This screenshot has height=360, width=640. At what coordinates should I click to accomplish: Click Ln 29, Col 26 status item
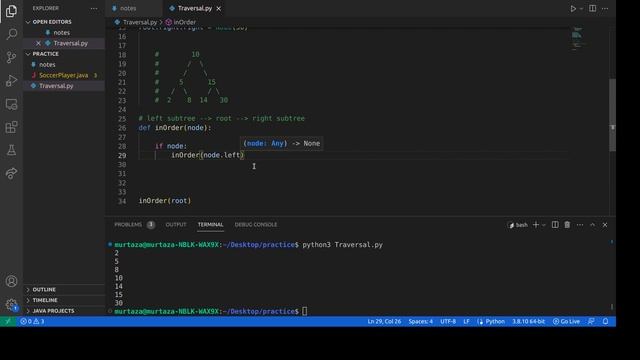tap(384, 321)
